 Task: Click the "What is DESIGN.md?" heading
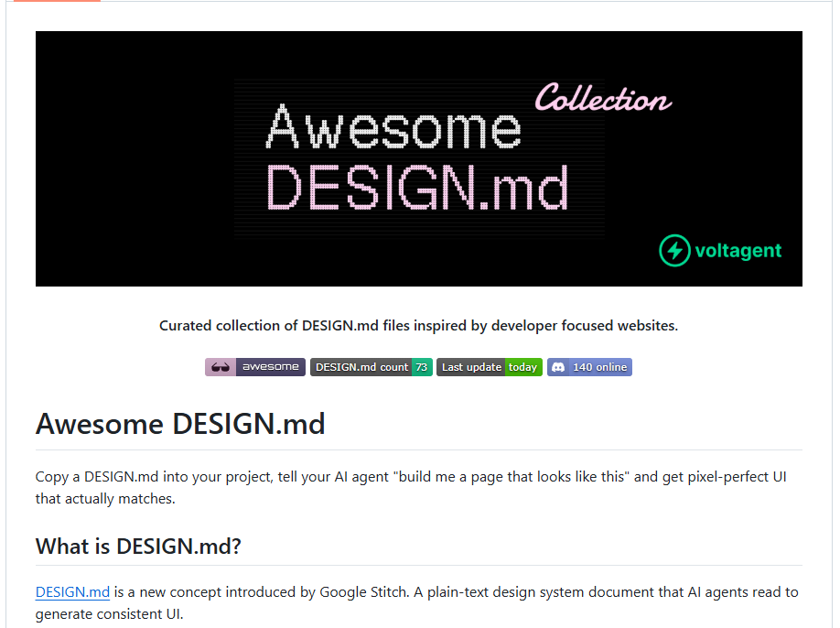138,546
